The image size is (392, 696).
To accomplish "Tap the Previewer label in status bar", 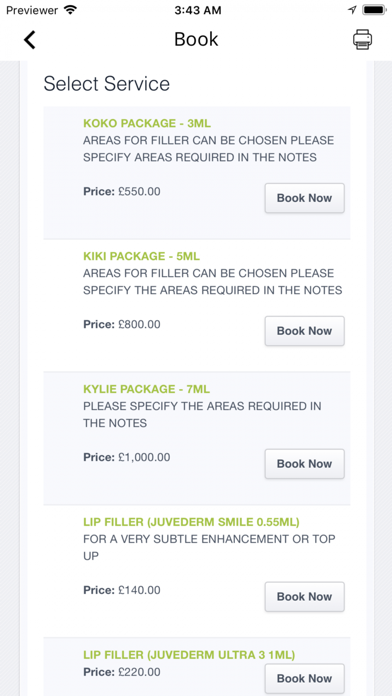I will [32, 10].
